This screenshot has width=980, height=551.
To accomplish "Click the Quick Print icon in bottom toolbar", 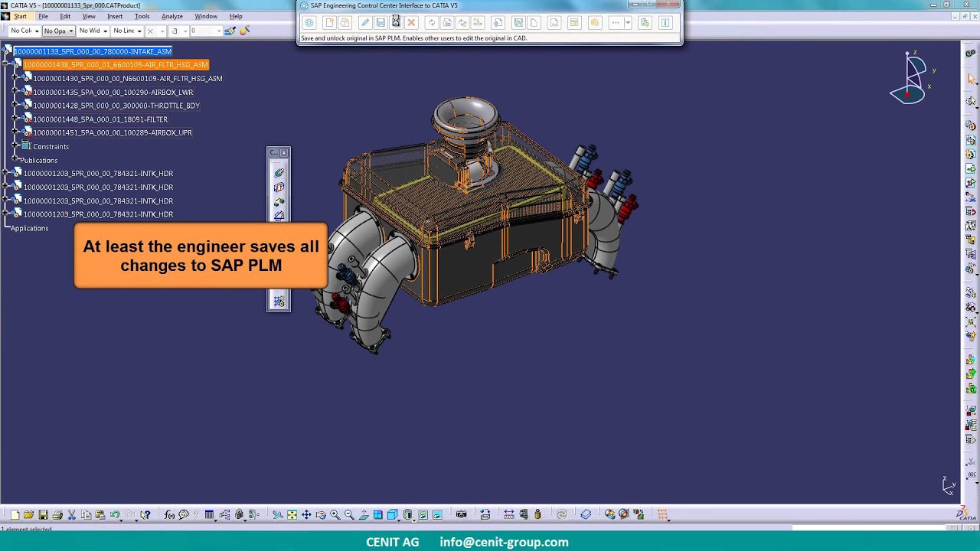I will tap(57, 514).
